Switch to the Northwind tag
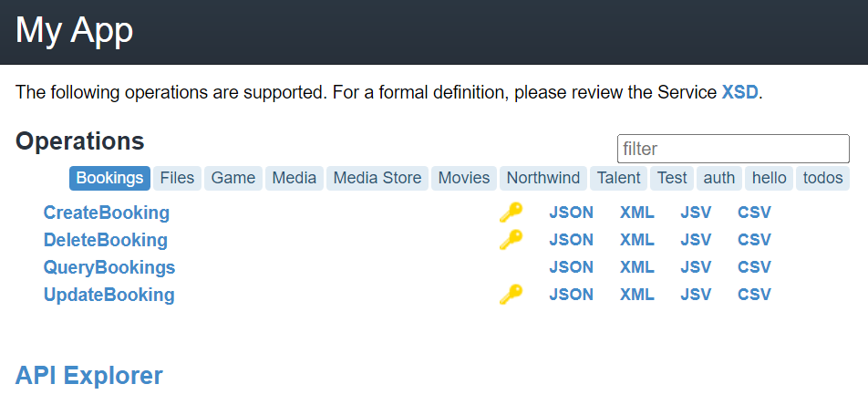 (543, 178)
